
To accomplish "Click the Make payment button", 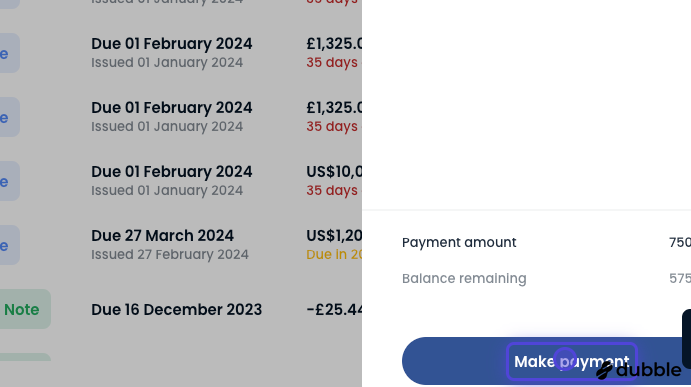I will [546, 361].
